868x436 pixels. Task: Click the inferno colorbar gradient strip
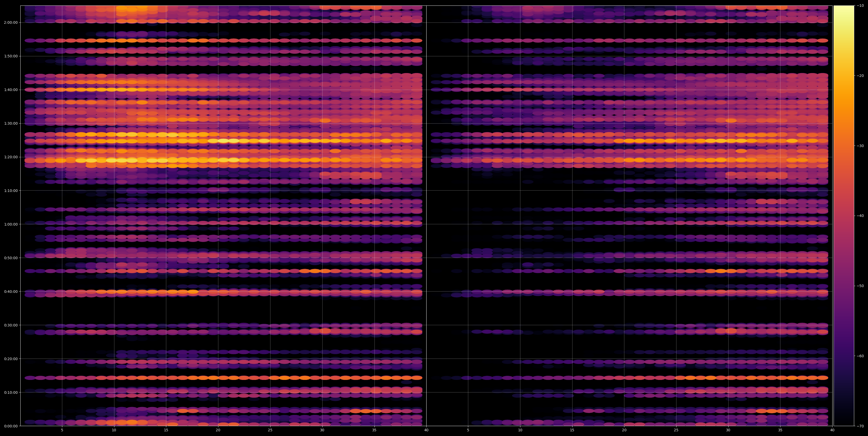click(x=844, y=216)
